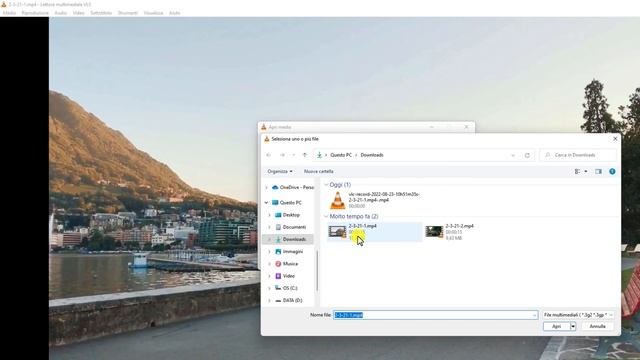Image resolution: width=640 pixels, height=360 pixels.
Task: Select Downloads folder in the sidebar
Action: pyautogui.click(x=290, y=239)
